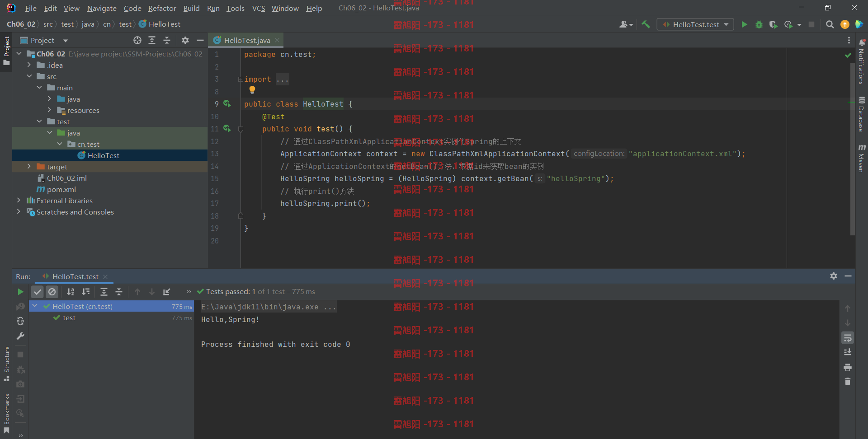The height and width of the screenshot is (439, 868).
Task: Export test results icon
Action: click(x=167, y=292)
